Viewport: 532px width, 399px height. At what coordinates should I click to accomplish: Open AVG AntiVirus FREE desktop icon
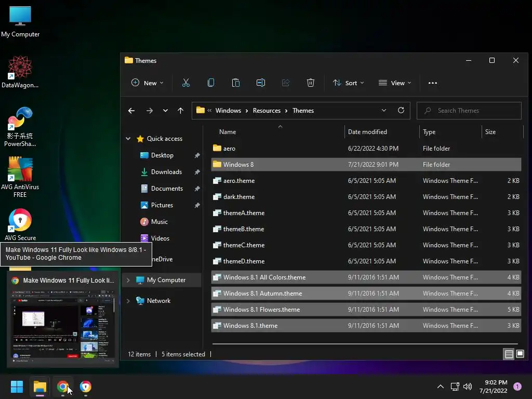[20, 177]
